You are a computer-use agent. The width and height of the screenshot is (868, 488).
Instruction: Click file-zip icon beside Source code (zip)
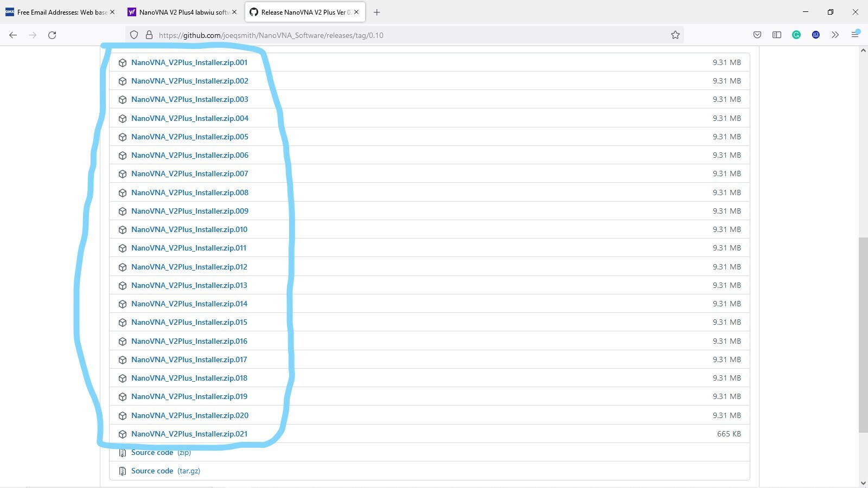(x=123, y=453)
